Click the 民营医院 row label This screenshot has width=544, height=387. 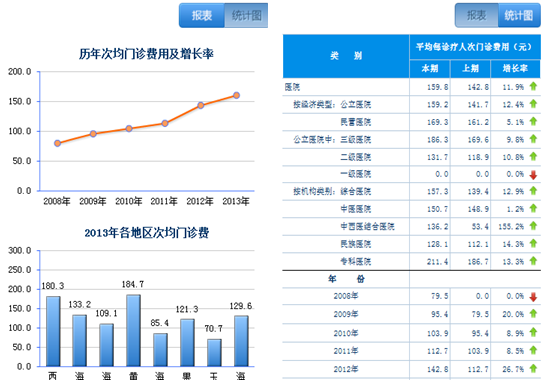(x=356, y=122)
